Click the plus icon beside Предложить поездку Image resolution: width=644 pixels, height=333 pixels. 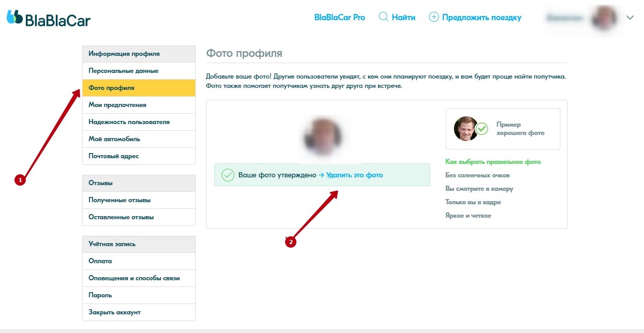point(434,17)
